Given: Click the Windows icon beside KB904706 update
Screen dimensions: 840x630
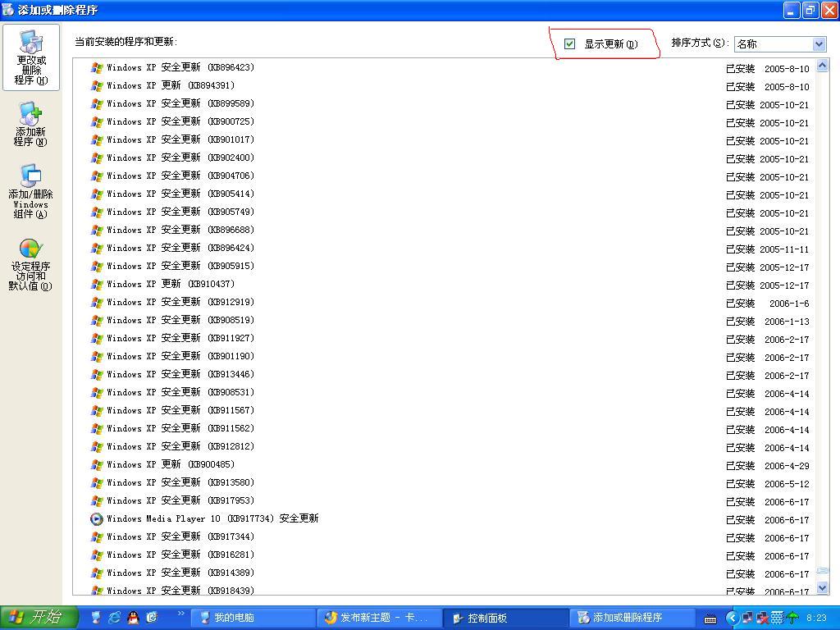Looking at the screenshot, I should [97, 176].
